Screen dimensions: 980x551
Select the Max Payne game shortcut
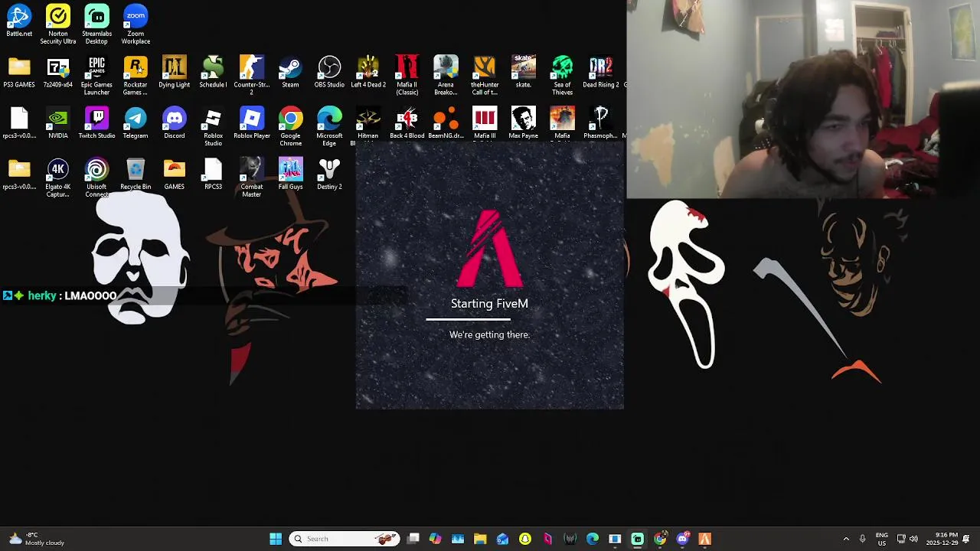click(523, 123)
